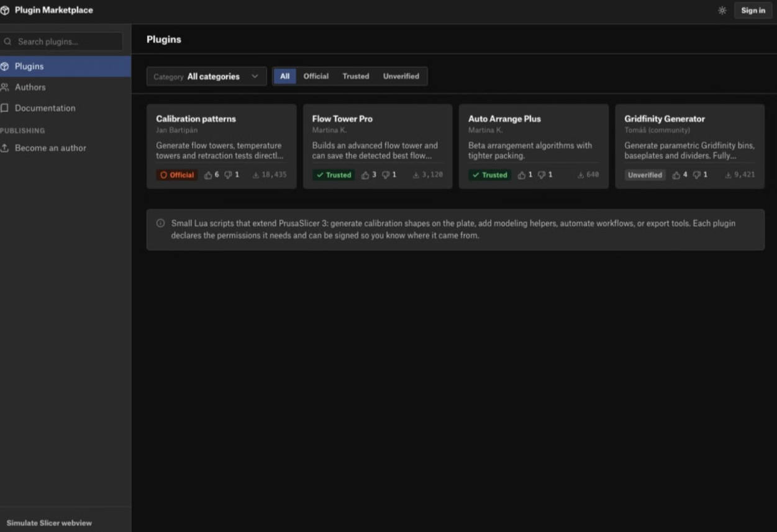Open the Documentation sidebar item
Viewport: 777px width, 532px height.
(65, 108)
